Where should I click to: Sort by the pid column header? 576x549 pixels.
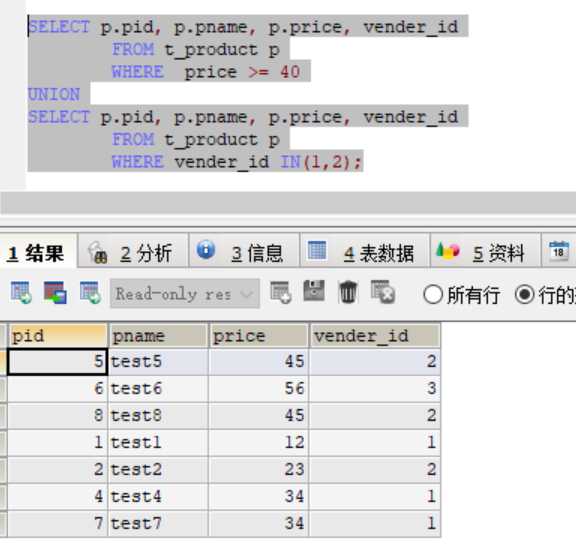57,336
